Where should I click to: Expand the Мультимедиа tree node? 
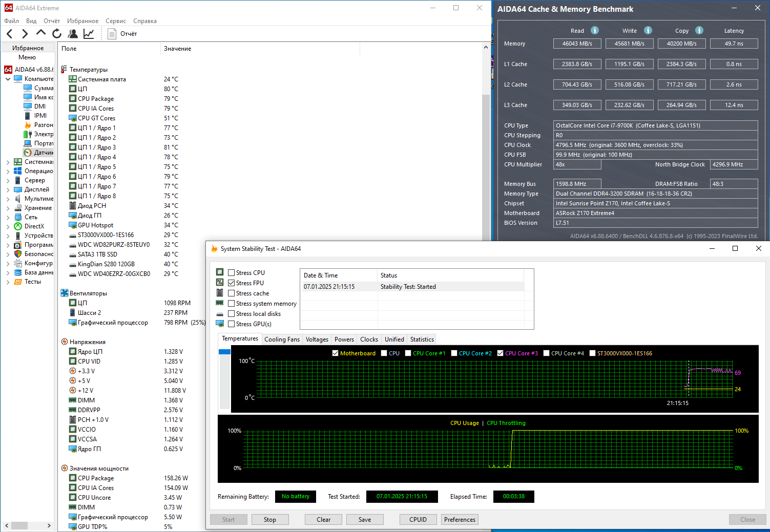[8, 199]
